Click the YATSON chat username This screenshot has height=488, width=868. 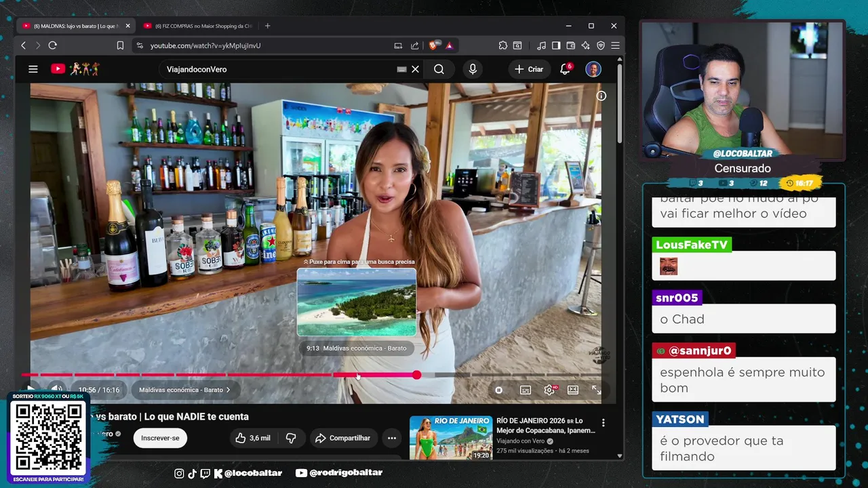pos(680,419)
